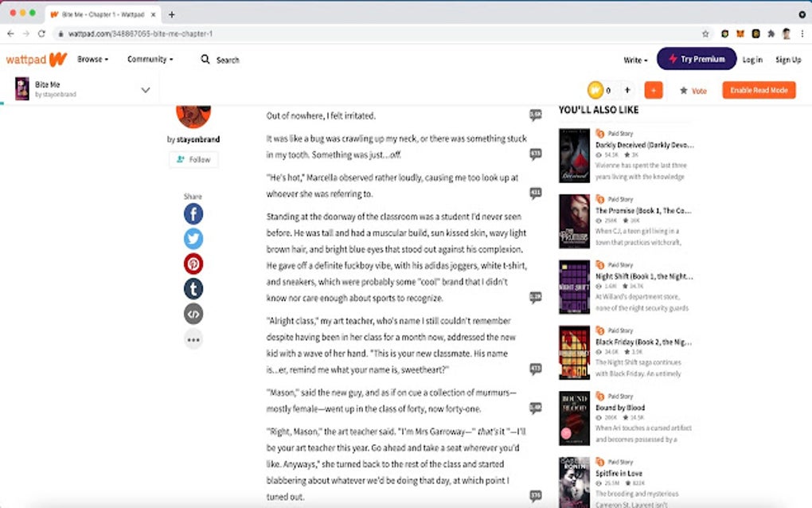
Task: Open more share options ellipsis
Action: tap(193, 340)
